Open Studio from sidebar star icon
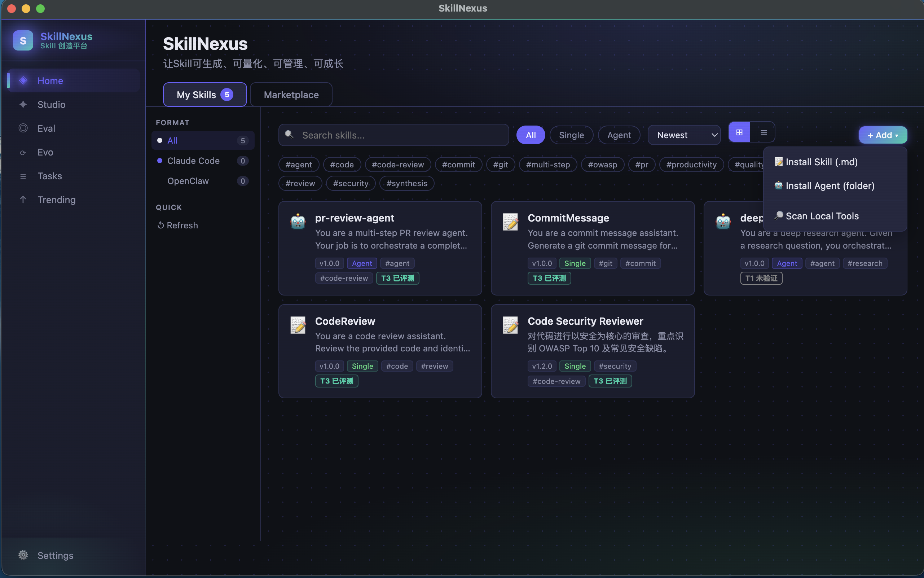 pyautogui.click(x=23, y=104)
